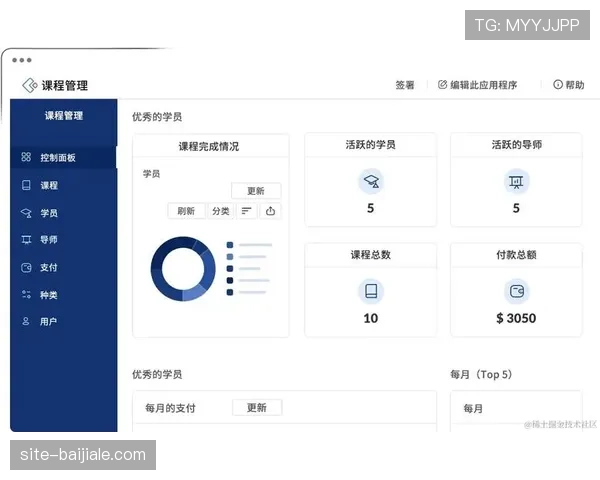This screenshot has width=600, height=480.
Task: Click the donut chart in 课程完成情况
Action: (183, 269)
